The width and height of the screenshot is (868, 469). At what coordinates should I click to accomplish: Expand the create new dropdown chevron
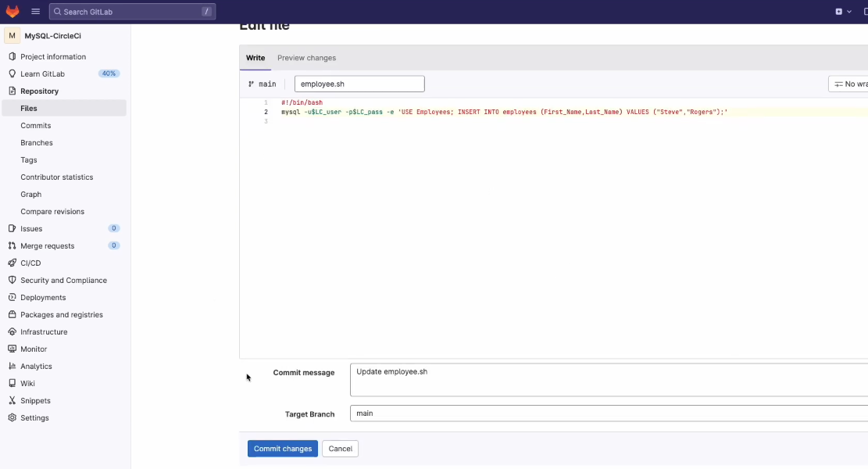click(x=849, y=12)
